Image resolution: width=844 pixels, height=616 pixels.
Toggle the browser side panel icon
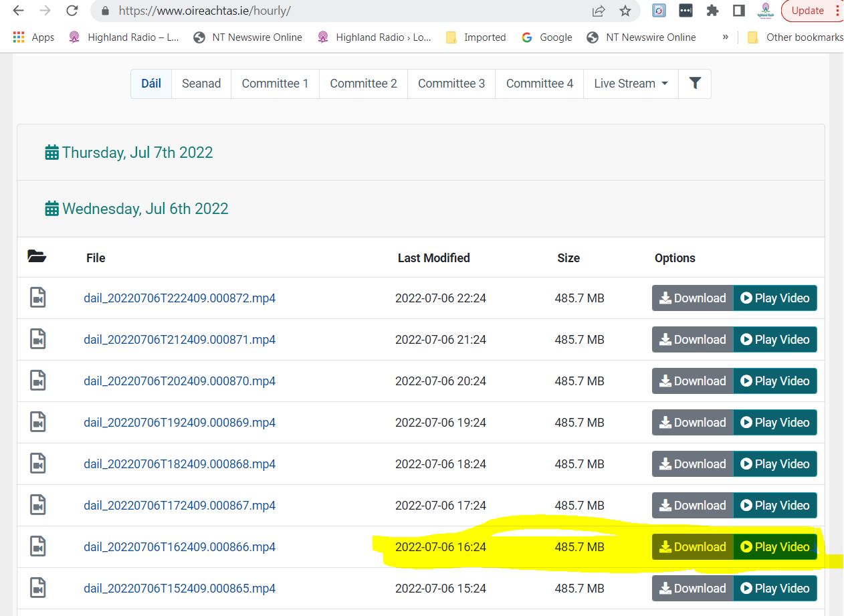pos(738,11)
